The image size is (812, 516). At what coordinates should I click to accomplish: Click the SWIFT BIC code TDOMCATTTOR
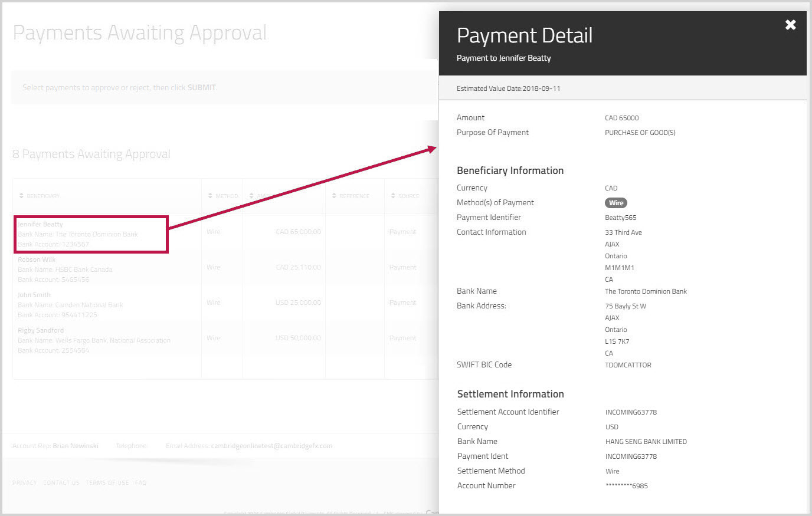(628, 365)
